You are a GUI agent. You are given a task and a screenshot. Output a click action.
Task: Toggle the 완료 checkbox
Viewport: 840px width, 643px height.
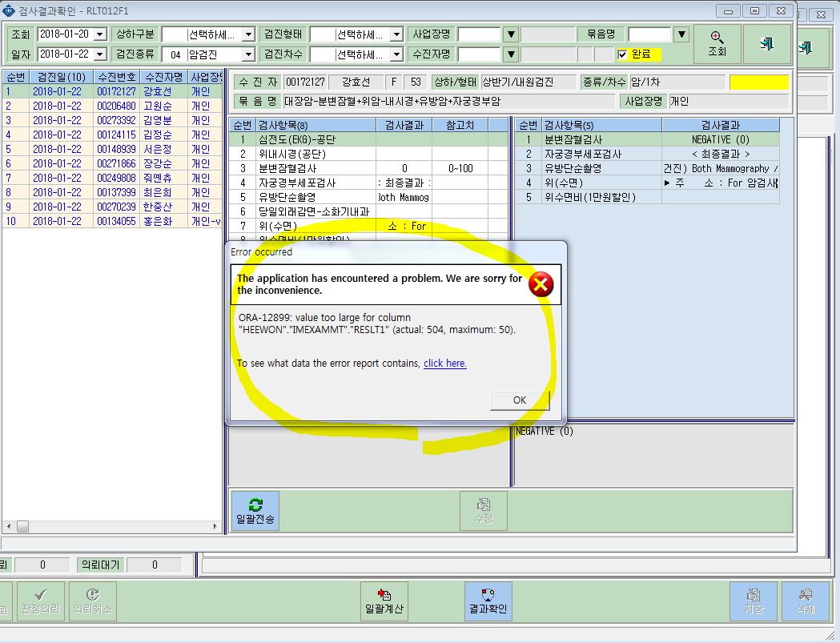pos(622,54)
